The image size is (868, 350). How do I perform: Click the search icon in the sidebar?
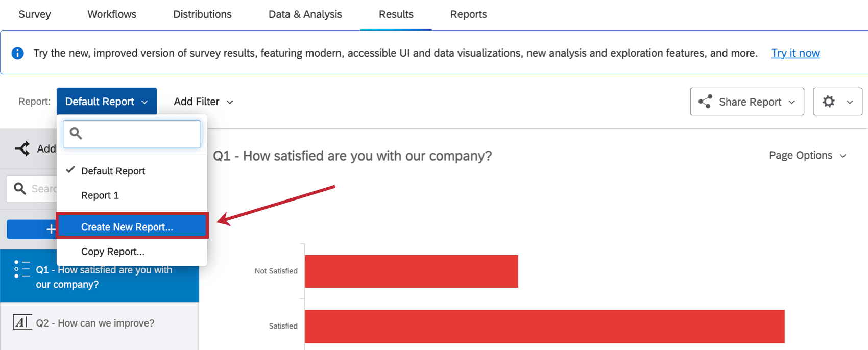(x=20, y=188)
